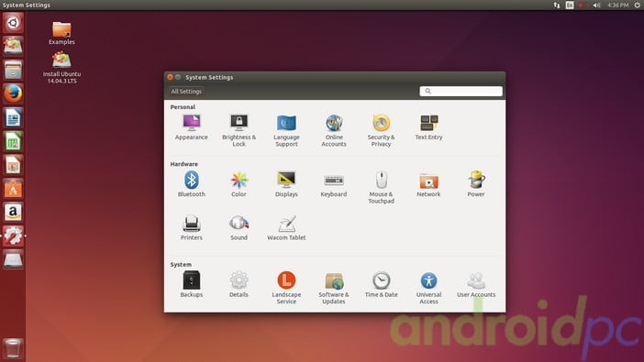Close the System Settings window

tap(170, 77)
